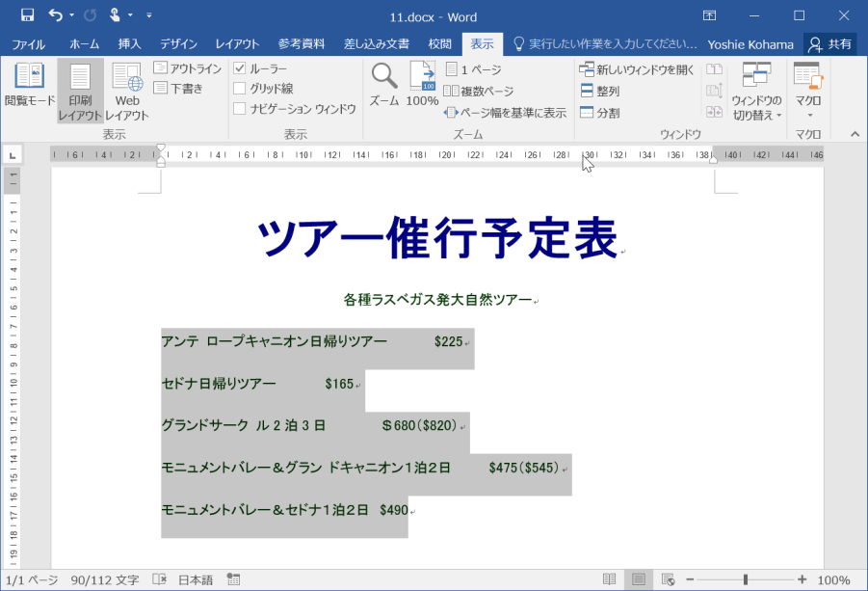Select Web レイアウト view
868x591 pixels.
click(127, 92)
